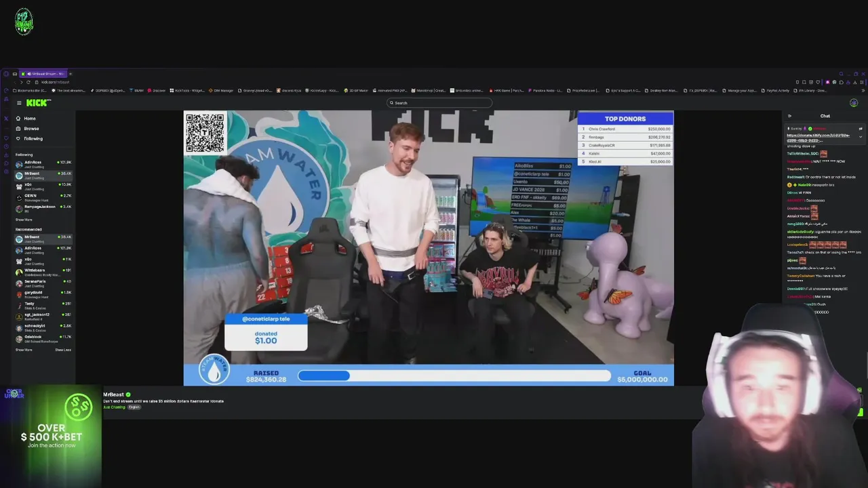Open Wittlebears in Recommended channels
The height and width of the screenshot is (488, 868).
click(x=43, y=272)
